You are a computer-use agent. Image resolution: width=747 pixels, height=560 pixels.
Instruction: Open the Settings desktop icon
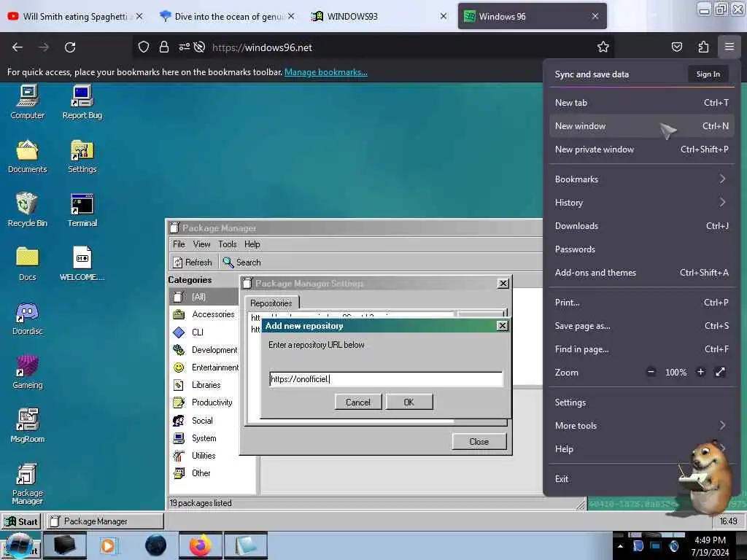click(82, 156)
